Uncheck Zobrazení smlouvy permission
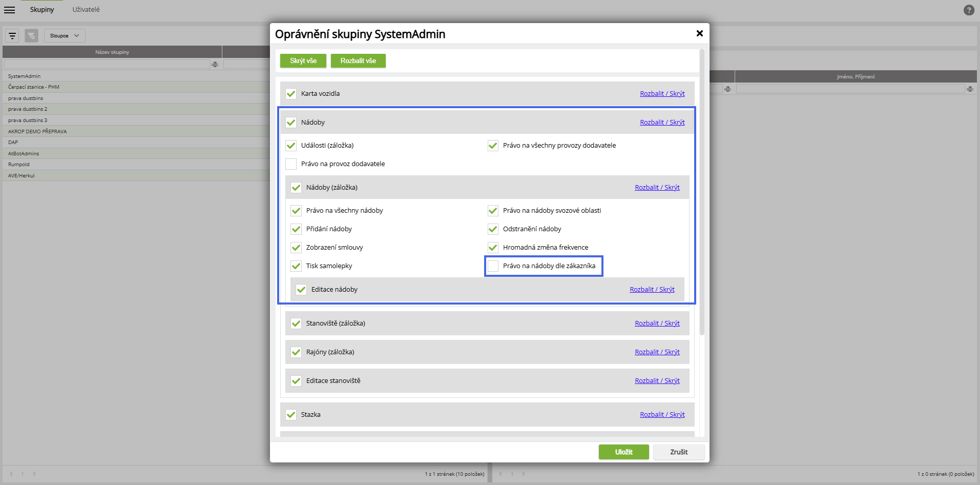This screenshot has width=980, height=485. point(296,248)
